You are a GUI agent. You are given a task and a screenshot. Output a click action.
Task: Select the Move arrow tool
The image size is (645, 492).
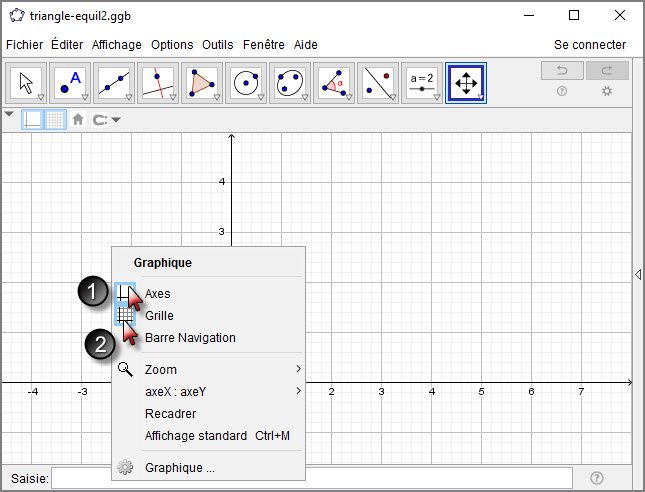pos(26,83)
